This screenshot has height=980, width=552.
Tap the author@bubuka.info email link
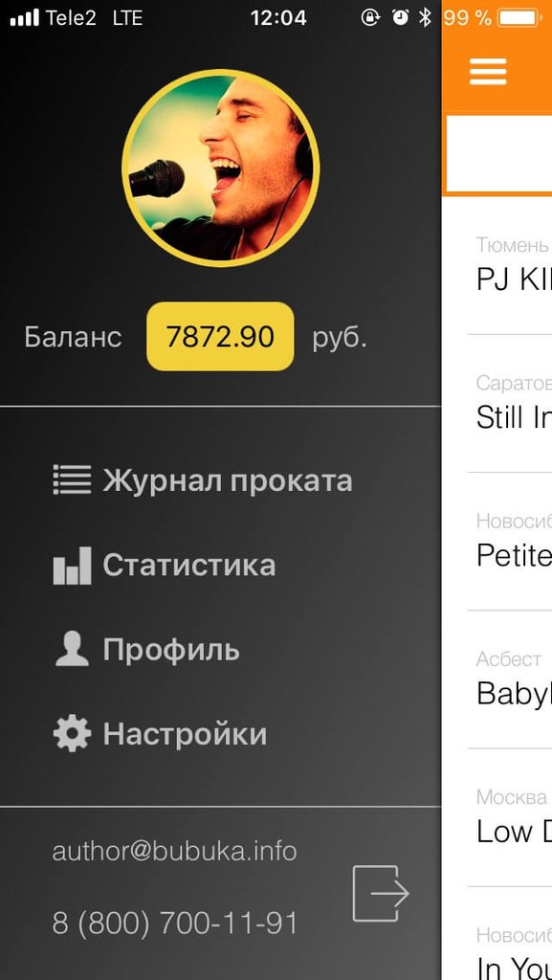(x=174, y=851)
